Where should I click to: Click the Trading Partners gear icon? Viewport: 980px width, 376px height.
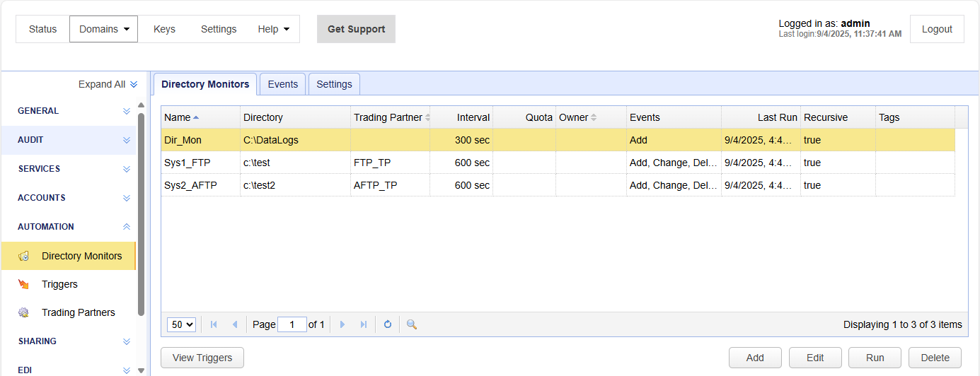point(23,312)
